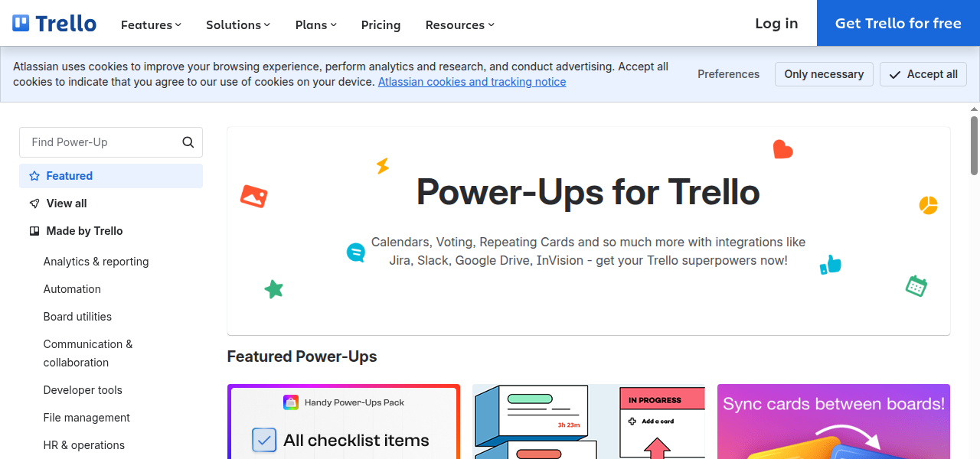Click the teal chat bubble decoration icon
This screenshot has width=980, height=459.
tap(355, 252)
